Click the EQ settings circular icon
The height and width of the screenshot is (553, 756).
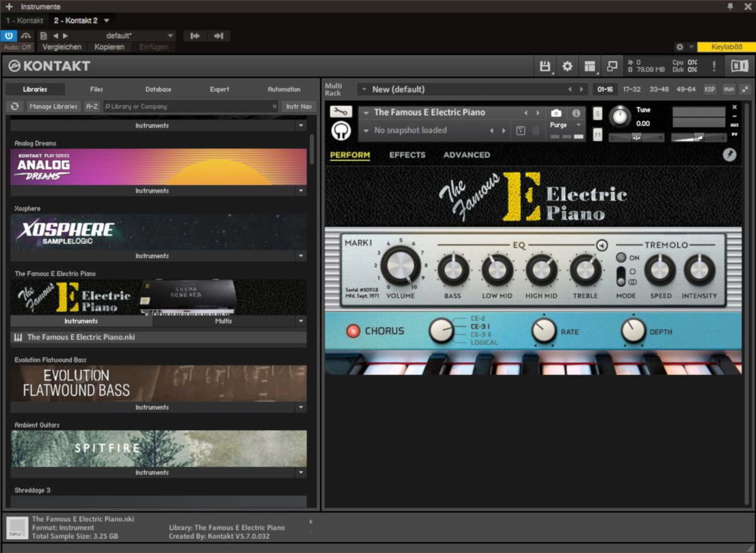click(x=602, y=245)
